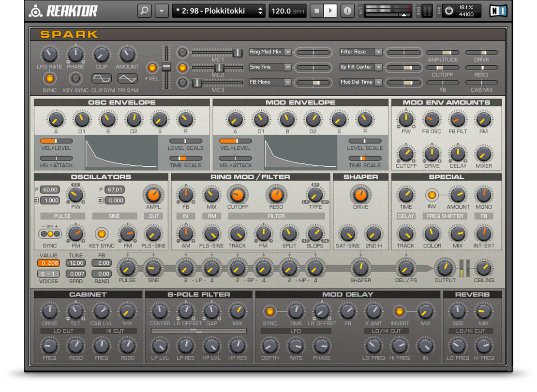Image resolution: width=537 pixels, height=392 pixels.
Task: Click the Native Instruments NI logo
Action: point(498,11)
